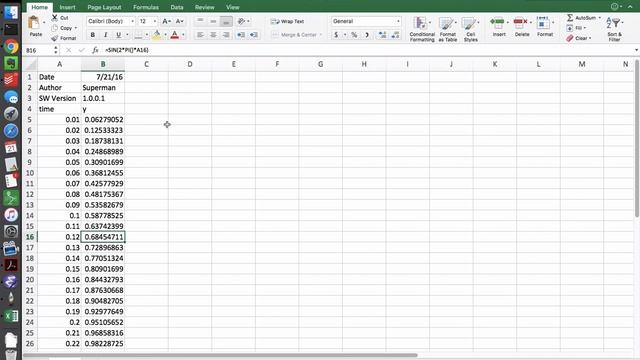The image size is (640, 360).
Task: Align text to the top
Action: click(200, 21)
